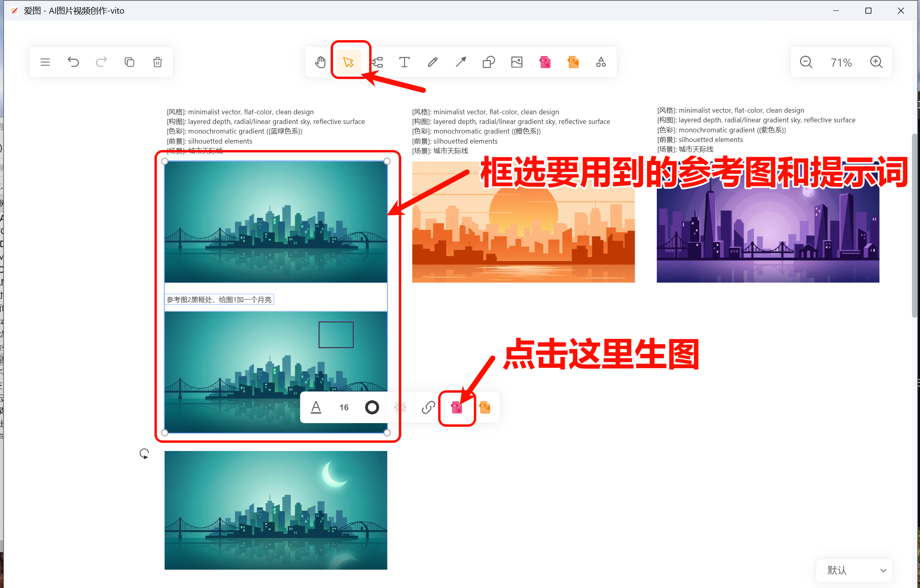Open the hamburger main menu
Image resolution: width=920 pixels, height=588 pixels.
[x=45, y=62]
